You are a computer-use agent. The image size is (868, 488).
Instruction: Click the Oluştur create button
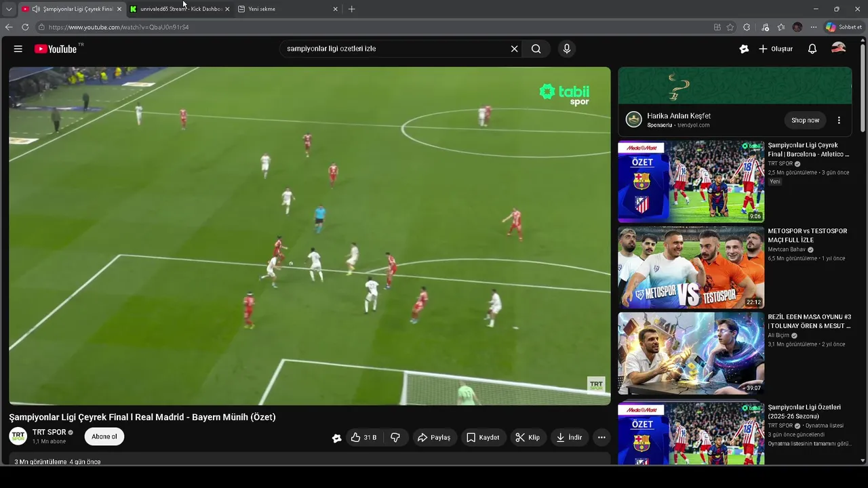click(776, 49)
